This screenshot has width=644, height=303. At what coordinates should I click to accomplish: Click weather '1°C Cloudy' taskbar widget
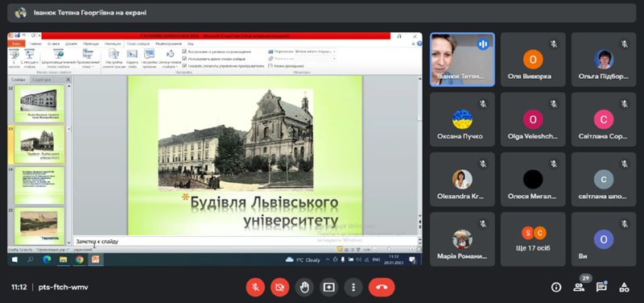tap(303, 259)
